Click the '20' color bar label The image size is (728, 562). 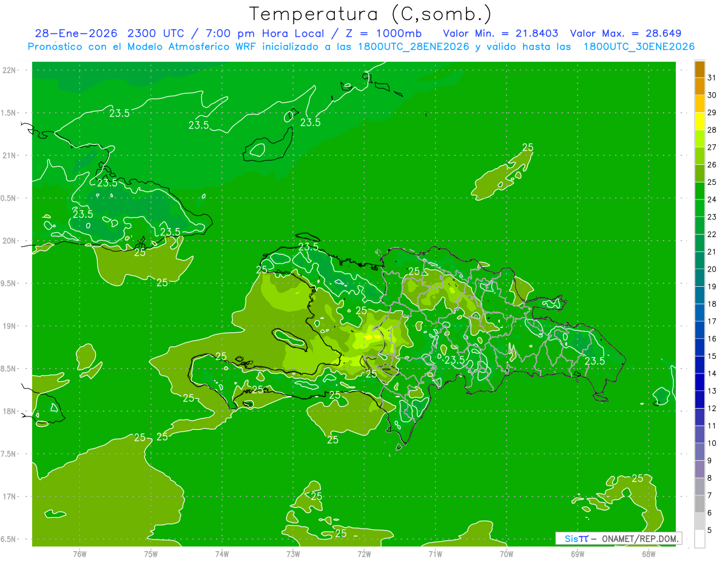(x=712, y=269)
